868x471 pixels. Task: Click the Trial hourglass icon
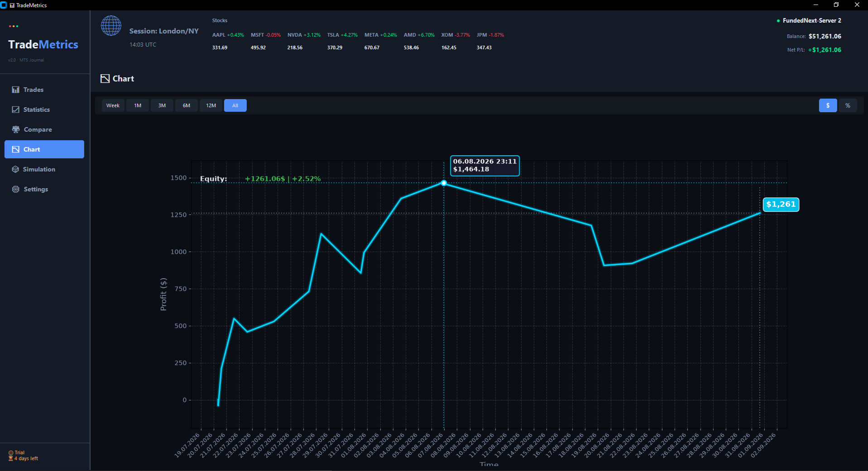(x=11, y=458)
